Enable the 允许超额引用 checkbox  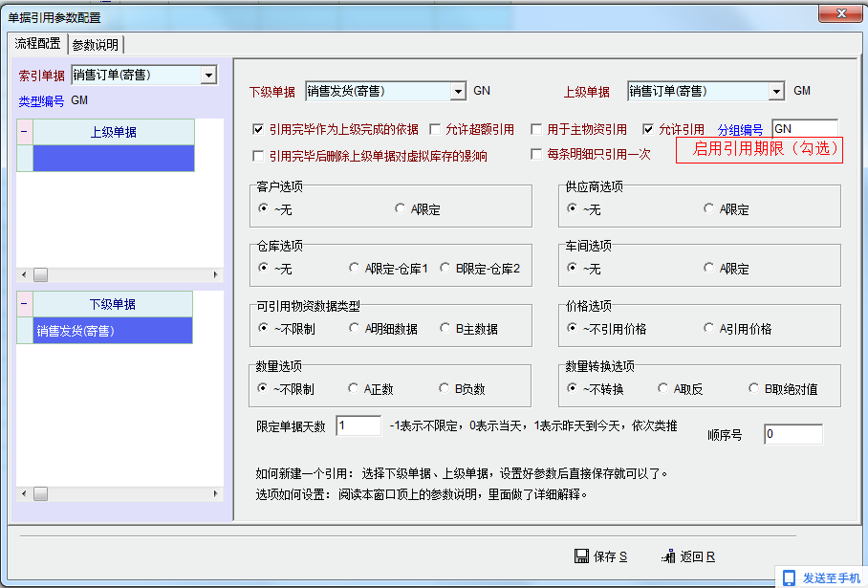point(435,129)
